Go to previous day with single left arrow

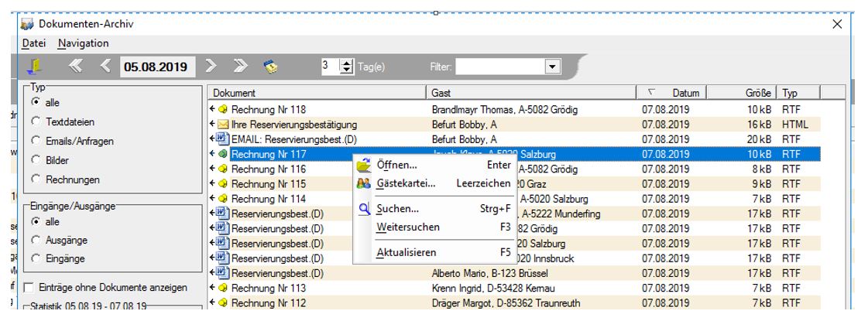click(x=105, y=67)
